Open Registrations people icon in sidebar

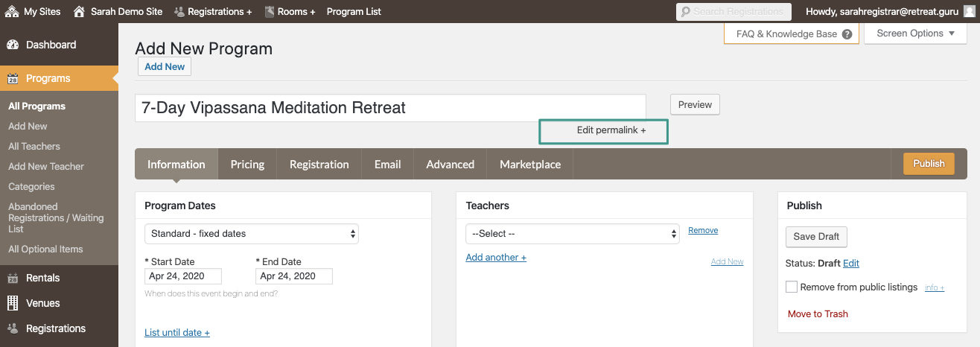click(x=13, y=328)
